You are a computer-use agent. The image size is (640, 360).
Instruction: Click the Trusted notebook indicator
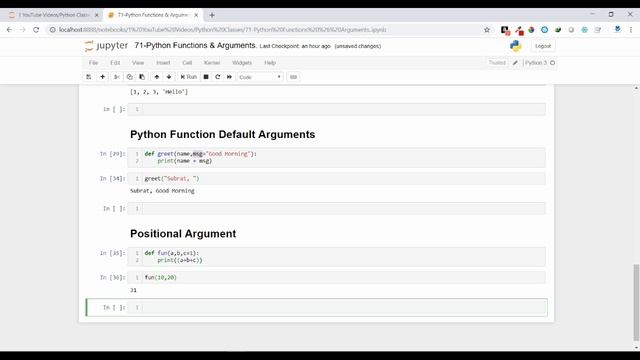(497, 63)
